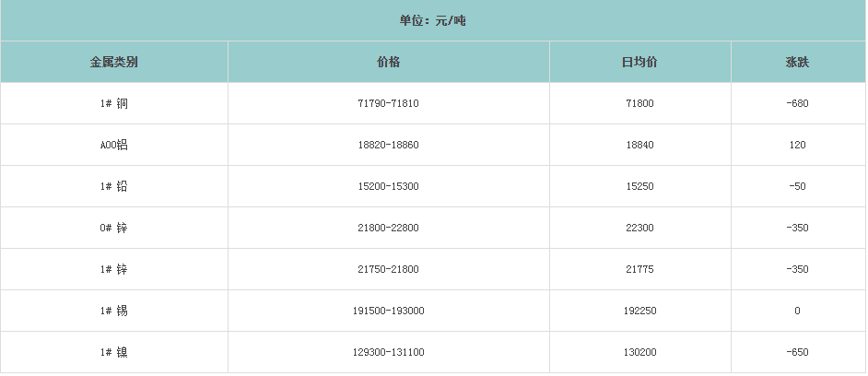This screenshot has width=868, height=376.
Task: Click the 单位：元/吨 title cell
Action: coord(433,20)
